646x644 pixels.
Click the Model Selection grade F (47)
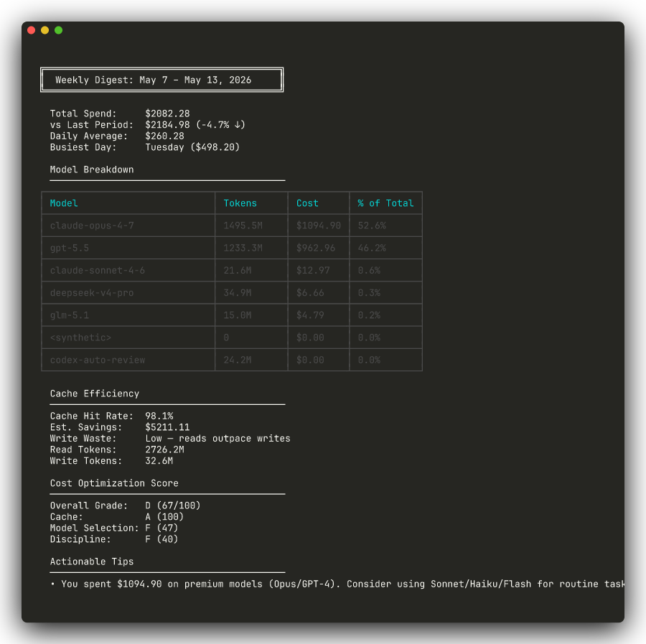[161, 528]
